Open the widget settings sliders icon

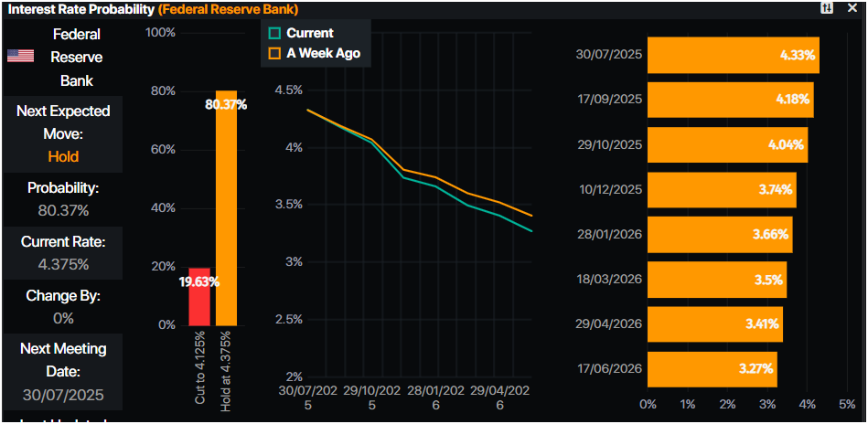pyautogui.click(x=828, y=8)
